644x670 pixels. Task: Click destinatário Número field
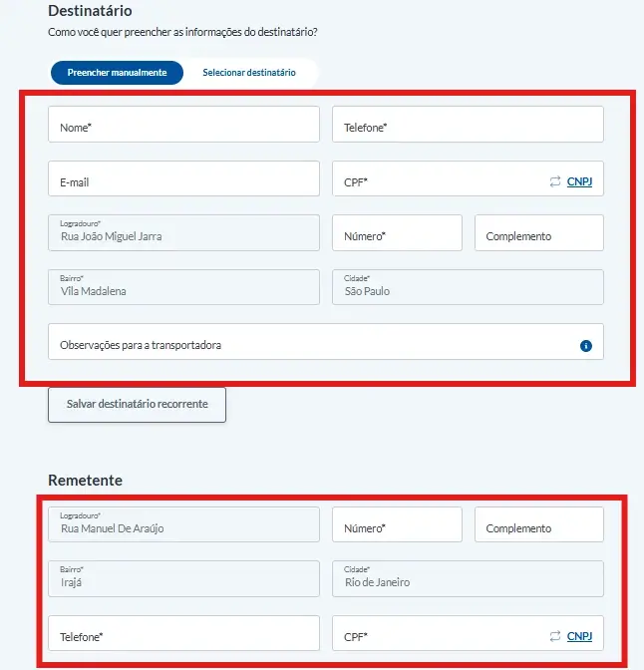click(396, 233)
